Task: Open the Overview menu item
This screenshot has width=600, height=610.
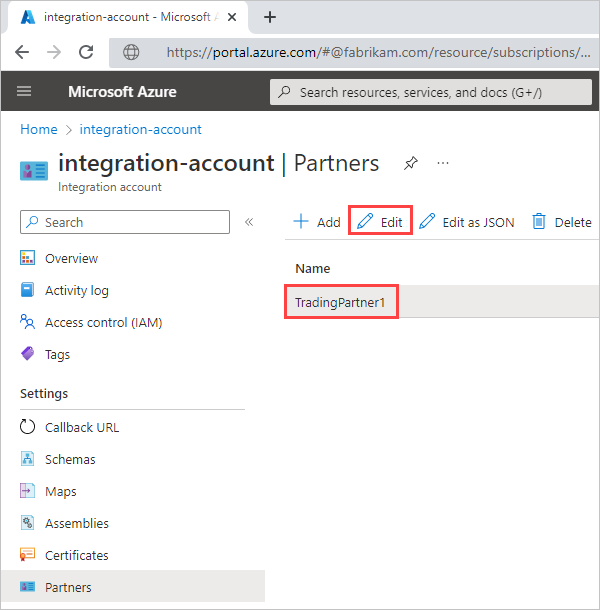Action: pyautogui.click(x=71, y=259)
